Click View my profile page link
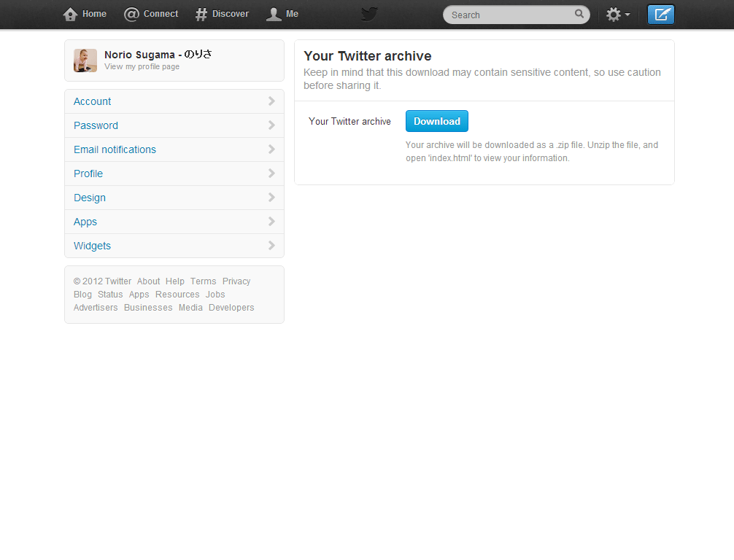 [x=142, y=66]
